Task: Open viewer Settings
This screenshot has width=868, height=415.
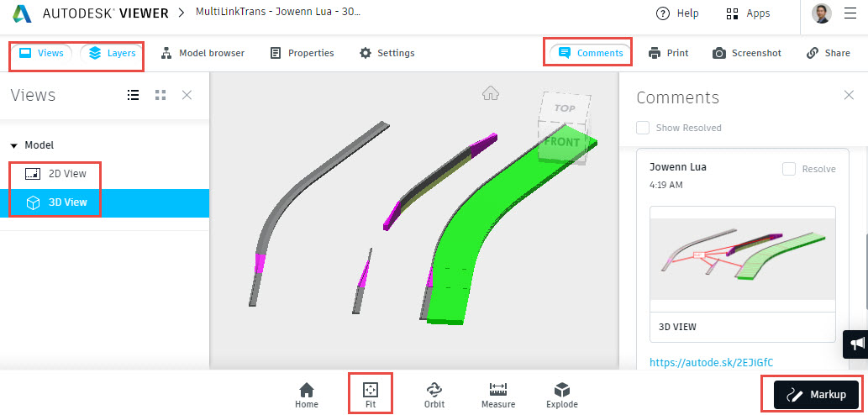Action: click(x=387, y=53)
